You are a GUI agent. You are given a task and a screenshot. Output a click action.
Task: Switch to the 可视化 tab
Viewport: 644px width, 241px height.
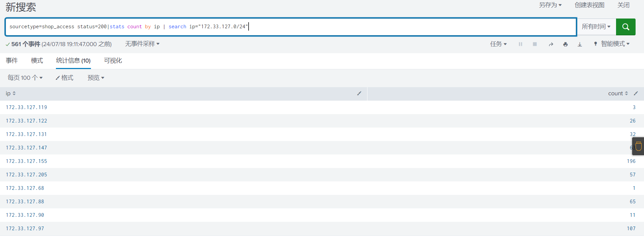(x=113, y=61)
